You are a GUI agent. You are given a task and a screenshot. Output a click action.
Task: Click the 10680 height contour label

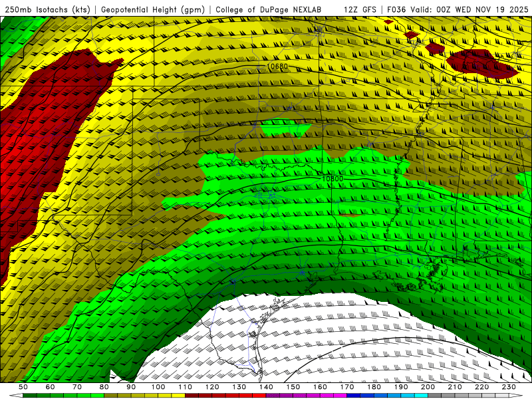(x=277, y=66)
